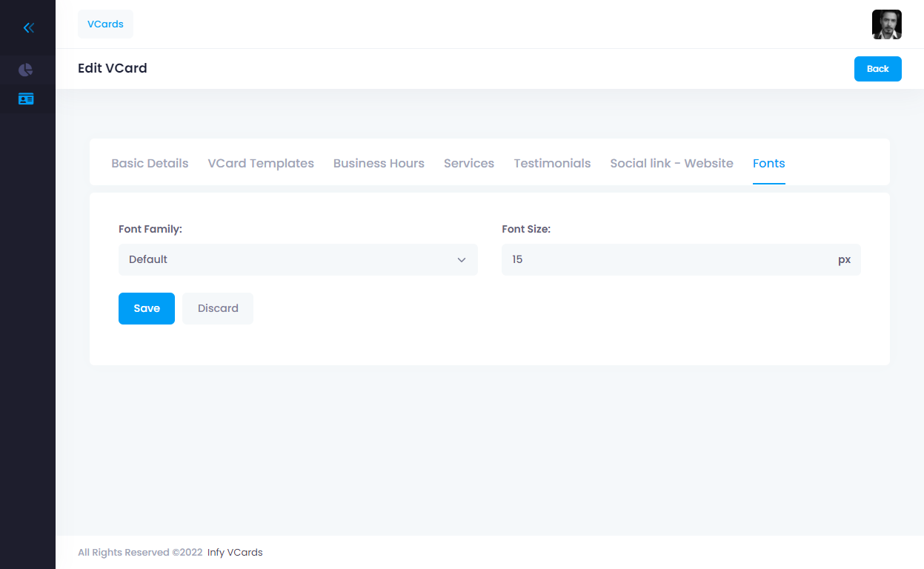Open the VCards ID card sidebar icon

pos(26,99)
